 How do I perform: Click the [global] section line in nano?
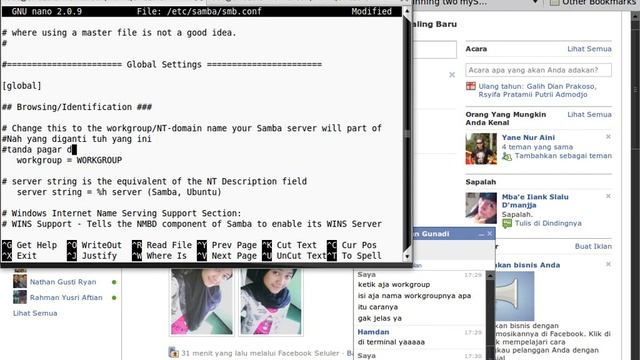tap(22, 86)
